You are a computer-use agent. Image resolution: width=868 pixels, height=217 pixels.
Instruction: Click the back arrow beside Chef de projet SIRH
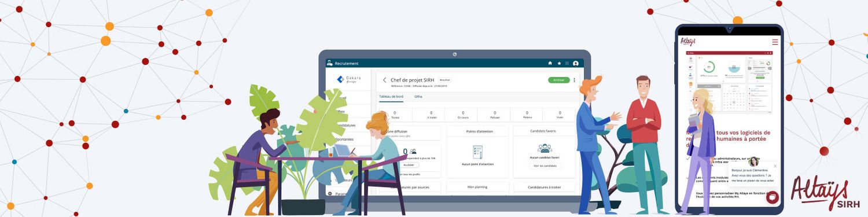[384, 80]
